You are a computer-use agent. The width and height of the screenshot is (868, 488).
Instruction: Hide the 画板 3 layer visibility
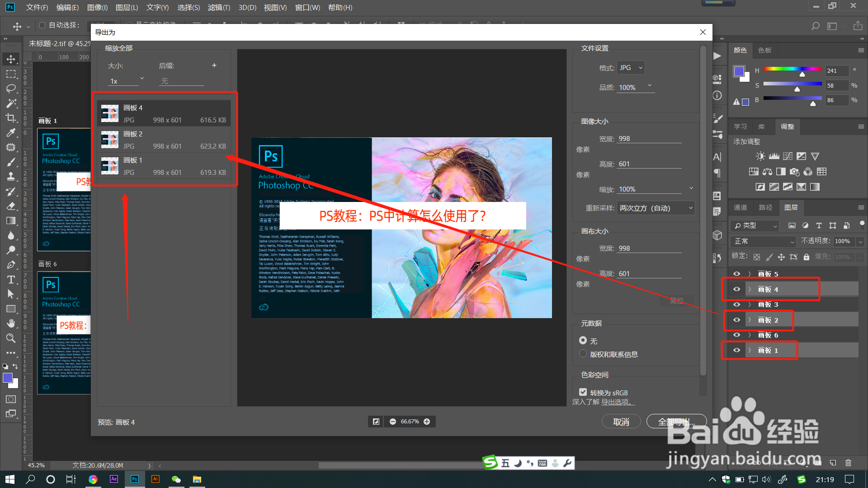pos(736,304)
